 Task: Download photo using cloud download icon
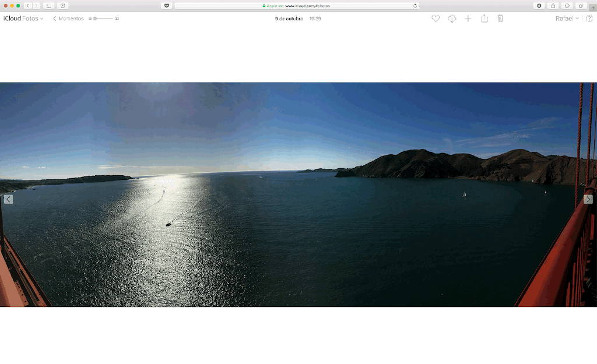452,19
